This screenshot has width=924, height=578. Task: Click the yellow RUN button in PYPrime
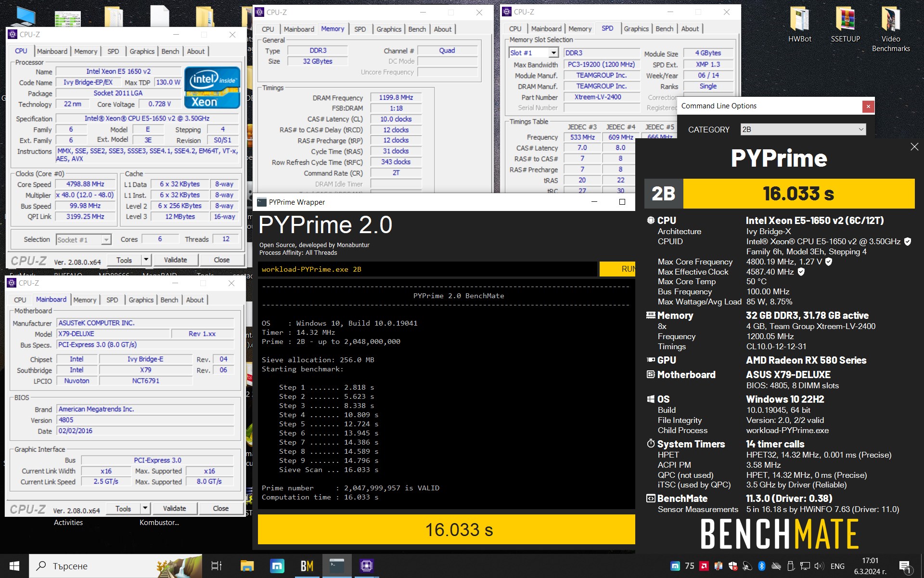coord(617,269)
